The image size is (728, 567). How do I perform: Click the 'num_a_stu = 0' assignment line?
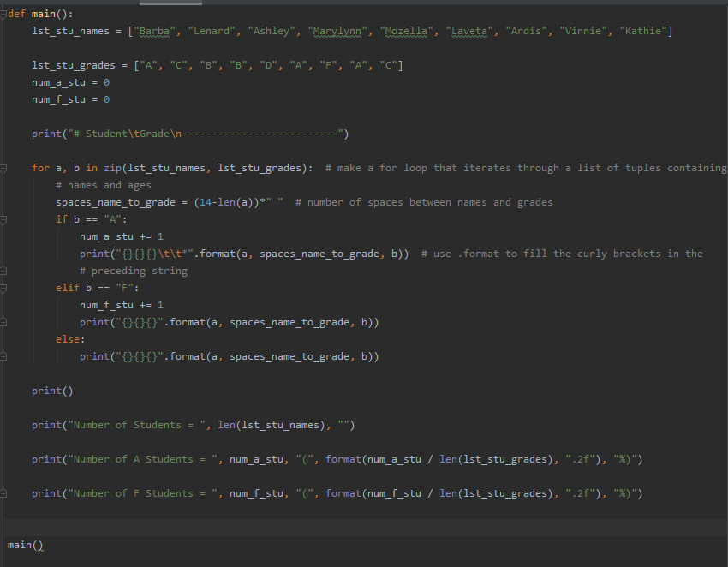(70, 83)
